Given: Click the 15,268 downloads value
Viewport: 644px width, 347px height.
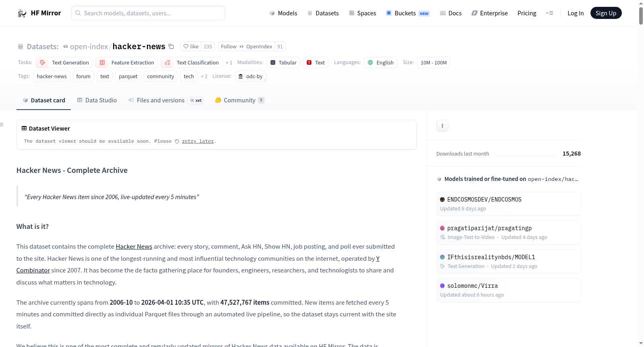Looking at the screenshot, I should click(x=572, y=154).
